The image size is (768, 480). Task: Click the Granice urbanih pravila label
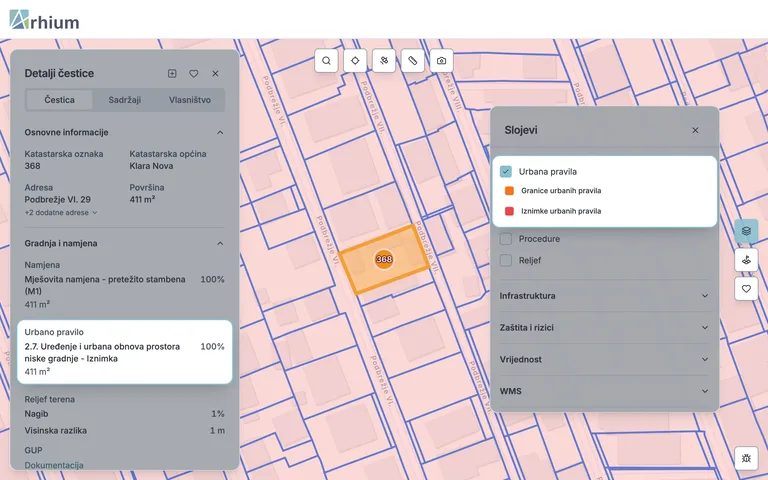(x=561, y=191)
